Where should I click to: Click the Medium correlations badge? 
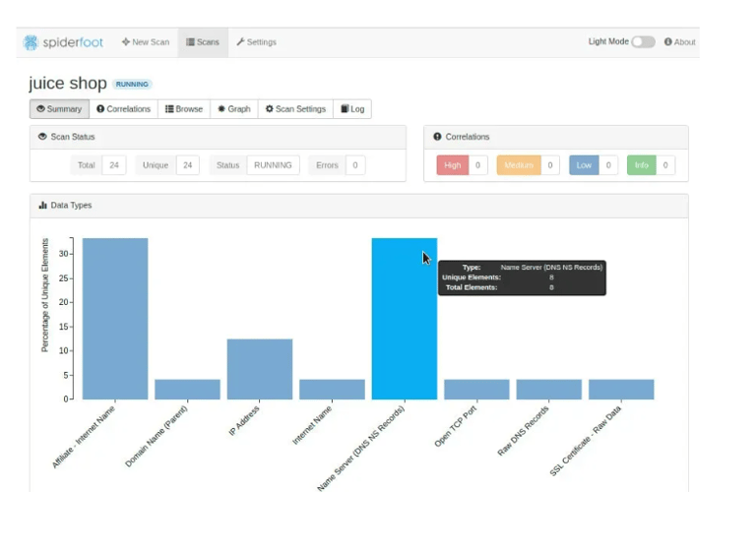pyautogui.click(x=519, y=165)
